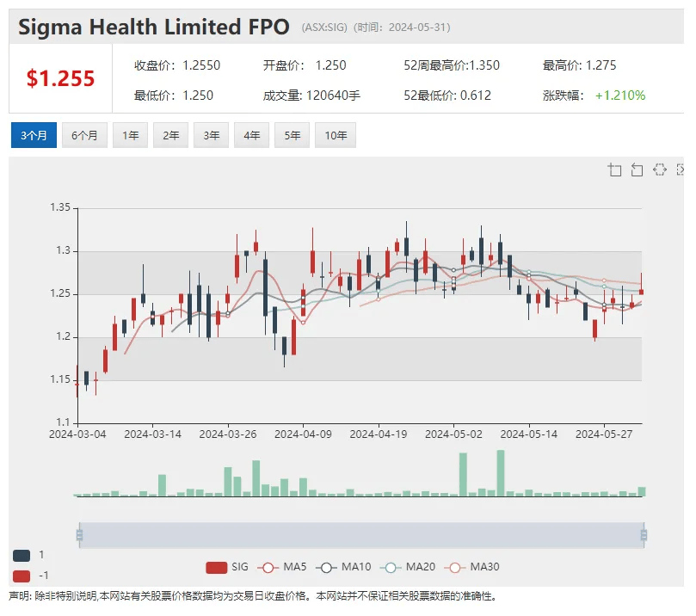Click the 最高价 1.275 text
Image resolution: width=696 pixels, height=616 pixels.
(x=579, y=65)
